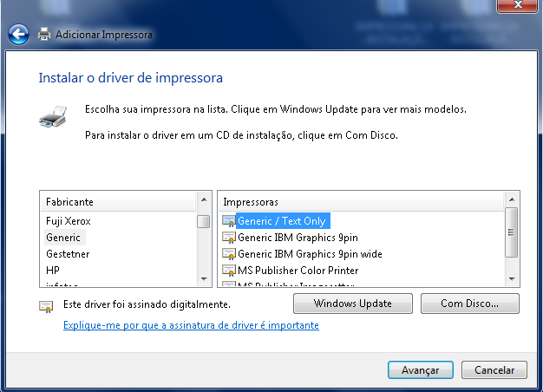This screenshot has height=392, width=543.
Task: Open link about driver signature importance
Action: tap(191, 325)
